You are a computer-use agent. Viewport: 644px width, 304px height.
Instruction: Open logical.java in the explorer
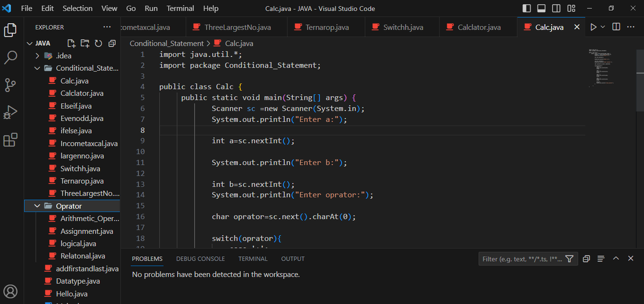click(78, 244)
